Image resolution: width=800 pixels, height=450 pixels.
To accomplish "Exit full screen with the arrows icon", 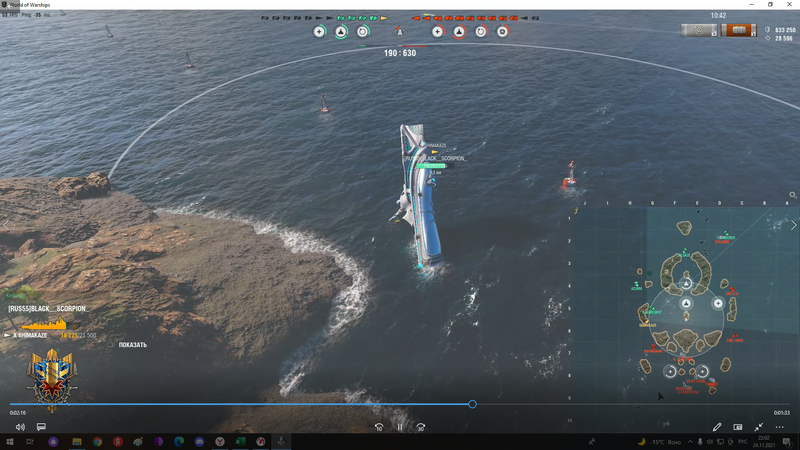I will point(759,427).
